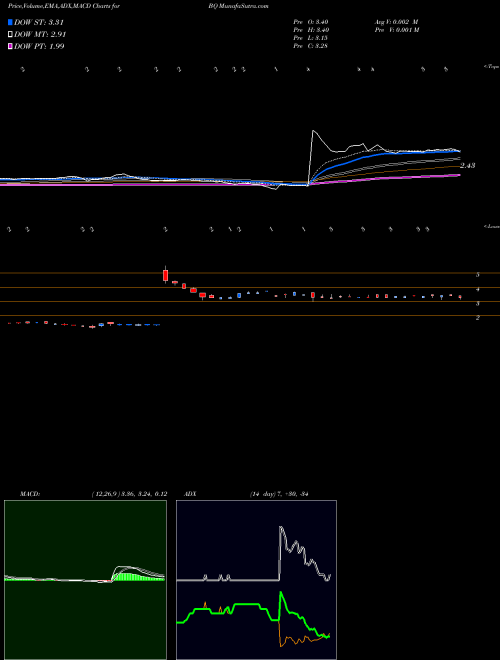This screenshot has height=660, width=500.
Task: Click the 'Price,Volume,EMA,ADX,MACD Charts for' heading
Action: tap(64, 6)
